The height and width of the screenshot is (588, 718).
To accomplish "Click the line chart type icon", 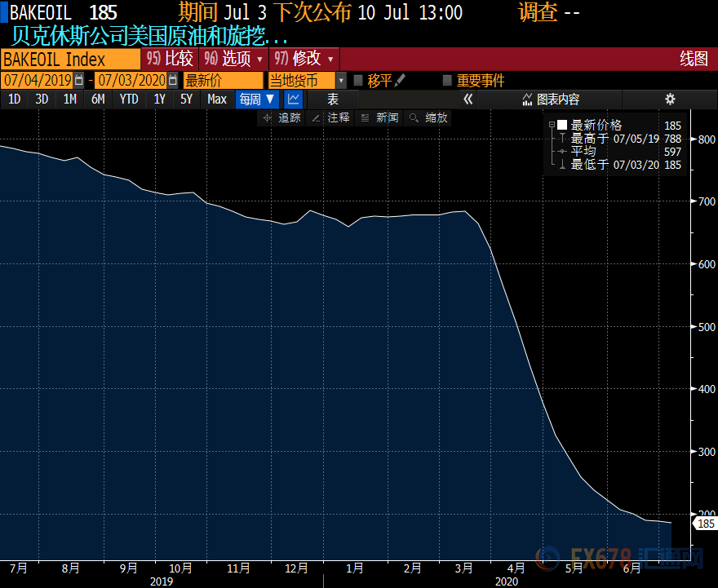I will pos(293,99).
